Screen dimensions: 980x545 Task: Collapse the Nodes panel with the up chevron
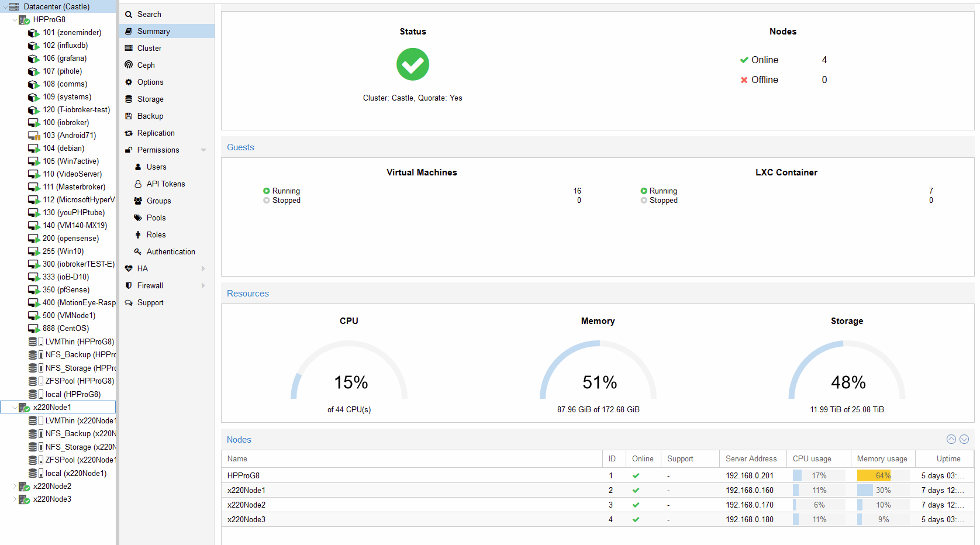(x=950, y=439)
